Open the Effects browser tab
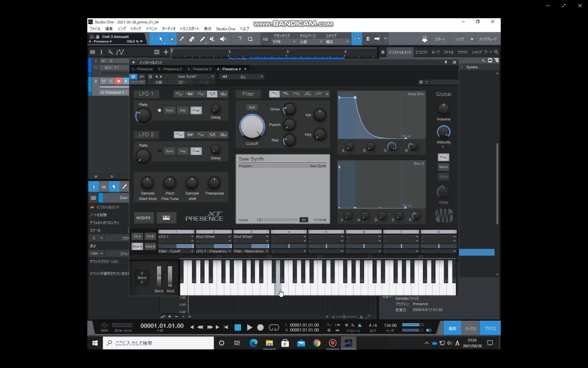This screenshot has width=588, height=368. click(421, 52)
